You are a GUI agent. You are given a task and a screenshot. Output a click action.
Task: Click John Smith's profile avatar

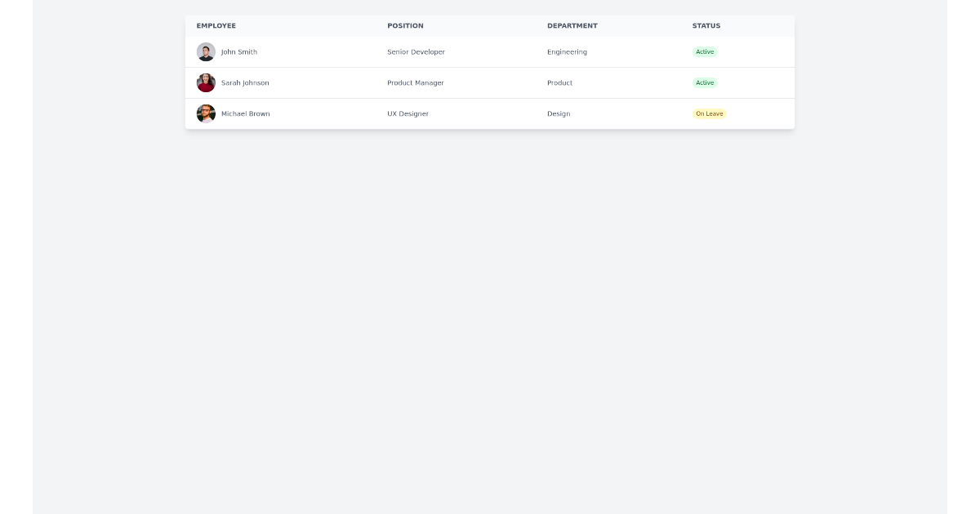(206, 51)
